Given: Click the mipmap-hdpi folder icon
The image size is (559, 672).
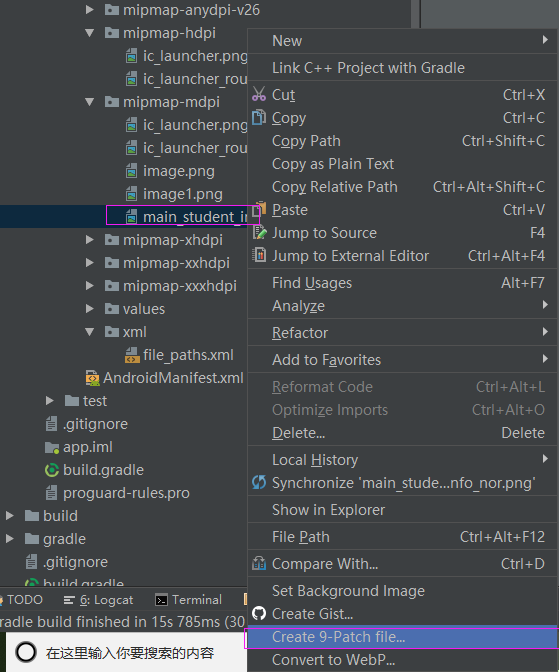Looking at the screenshot, I should pos(112,33).
